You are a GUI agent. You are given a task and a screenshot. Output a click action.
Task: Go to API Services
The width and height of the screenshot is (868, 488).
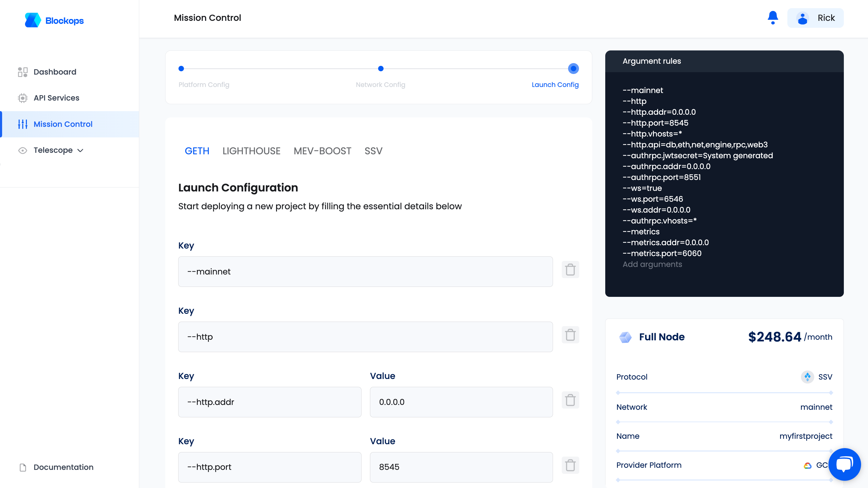(56, 98)
